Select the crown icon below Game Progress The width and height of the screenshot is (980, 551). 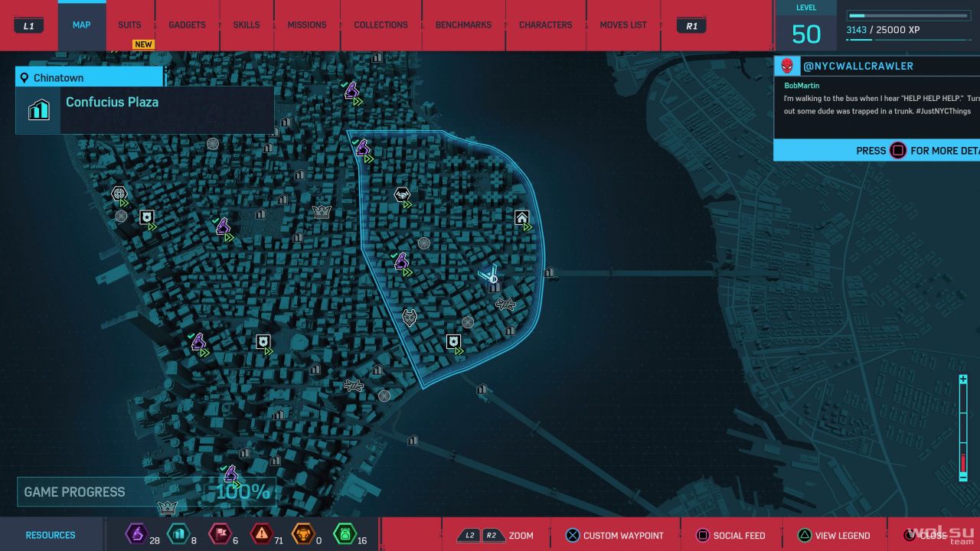click(x=167, y=507)
